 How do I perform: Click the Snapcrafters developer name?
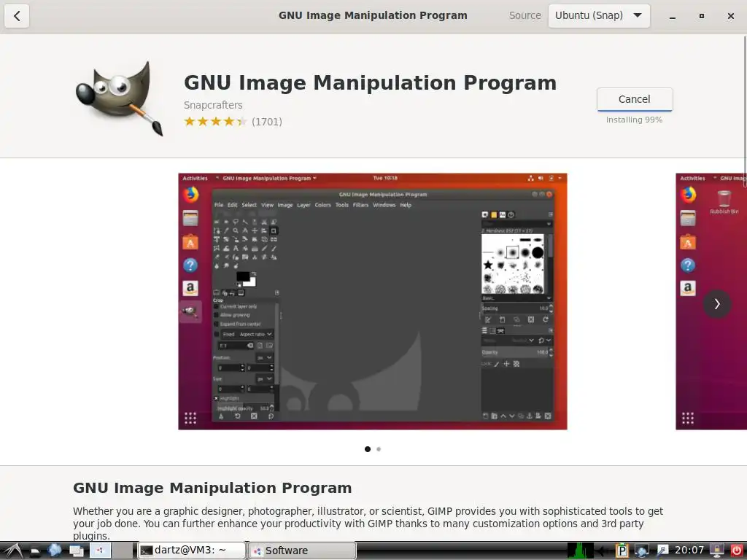(213, 105)
